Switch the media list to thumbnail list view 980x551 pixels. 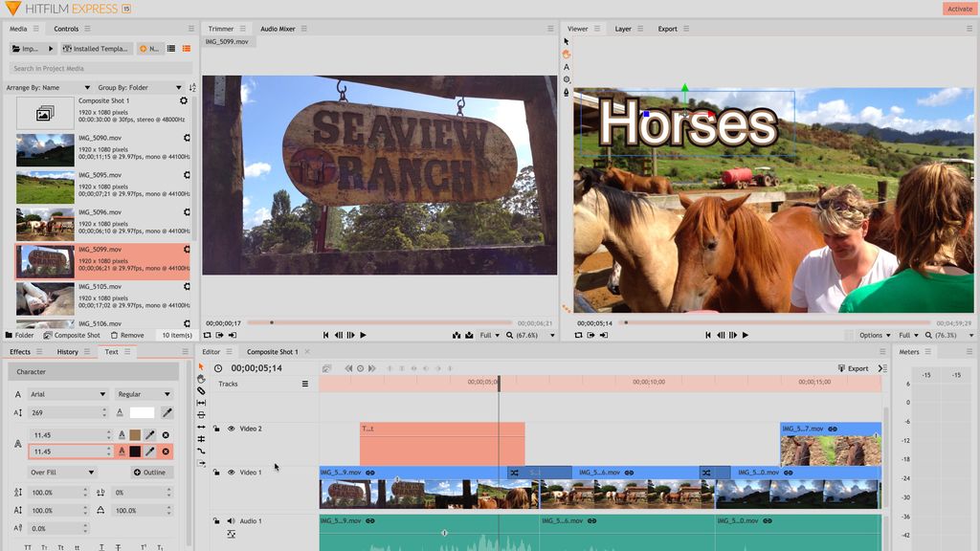click(186, 48)
